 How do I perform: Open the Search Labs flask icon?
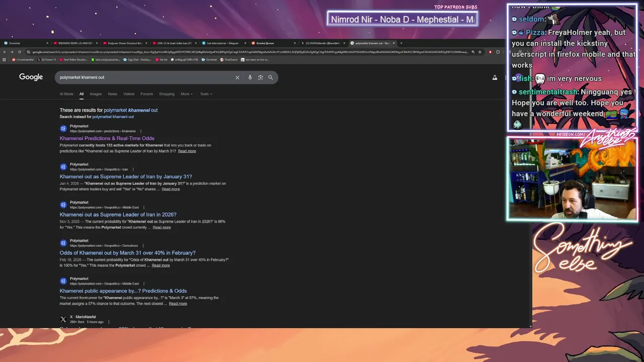click(x=495, y=77)
